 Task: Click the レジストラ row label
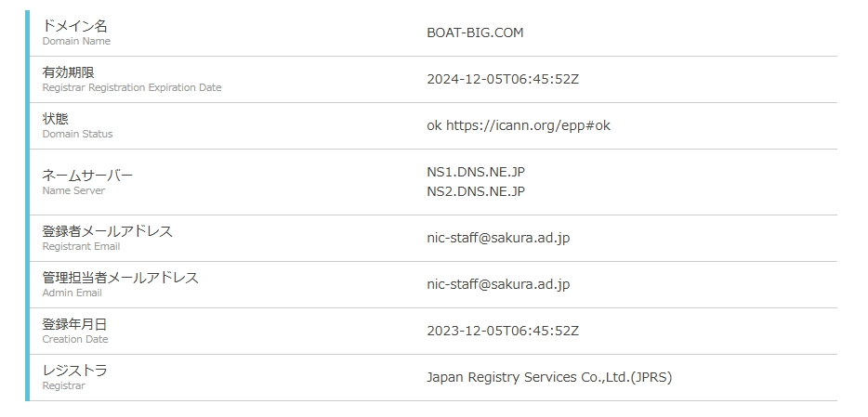(x=74, y=371)
